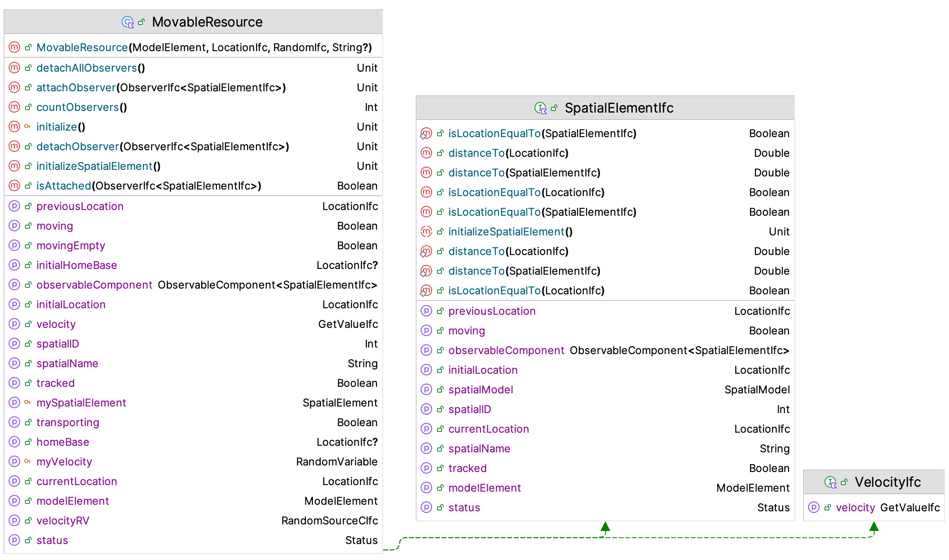Click method icon beside isAttached in MovableResource
The width and height of the screenshot is (949, 560).
pos(14,185)
